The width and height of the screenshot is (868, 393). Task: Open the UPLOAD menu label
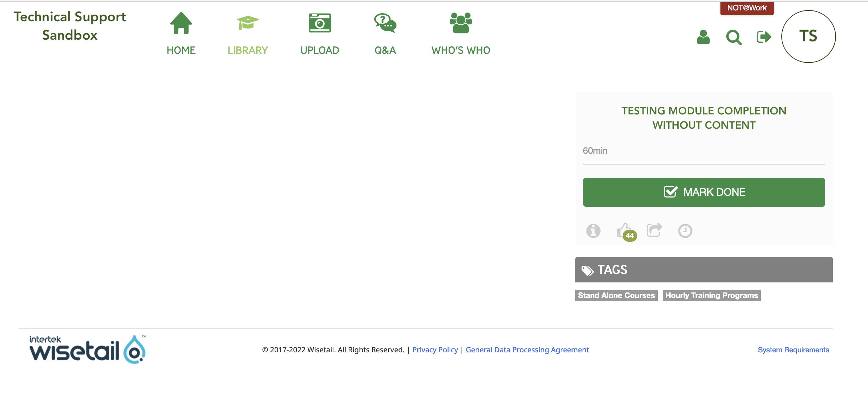pyautogui.click(x=319, y=50)
